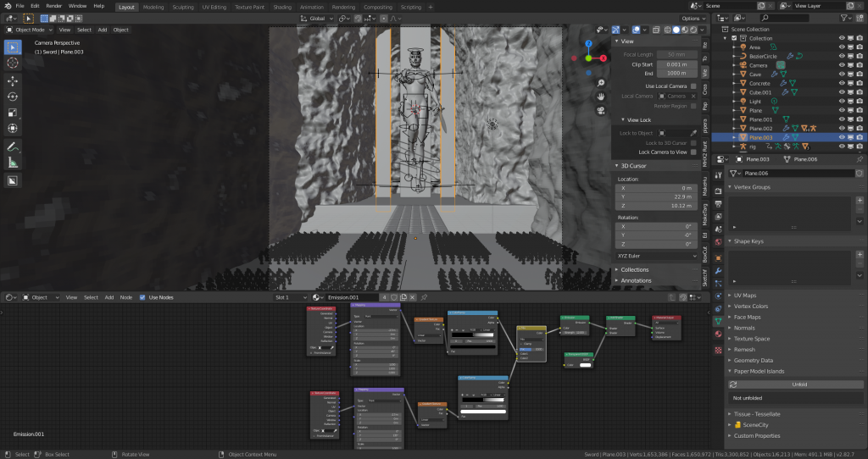Click the zoom magnifier icon in the viewport

click(600, 83)
